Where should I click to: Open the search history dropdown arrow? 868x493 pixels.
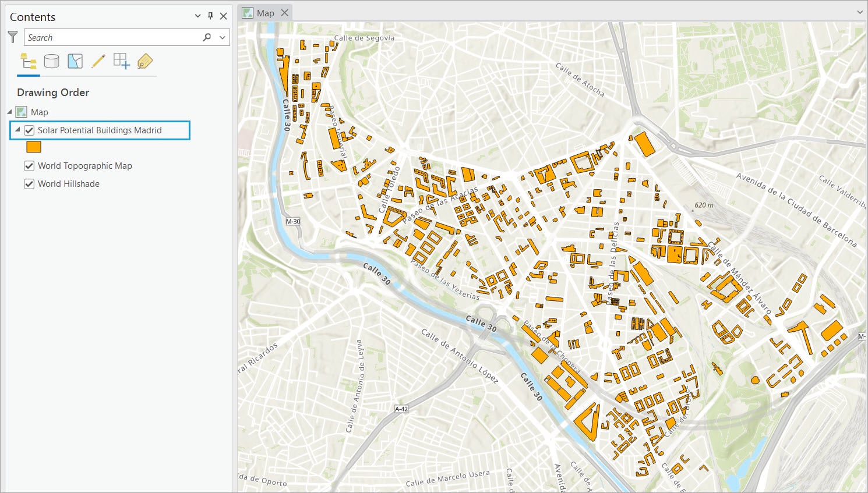(x=222, y=37)
